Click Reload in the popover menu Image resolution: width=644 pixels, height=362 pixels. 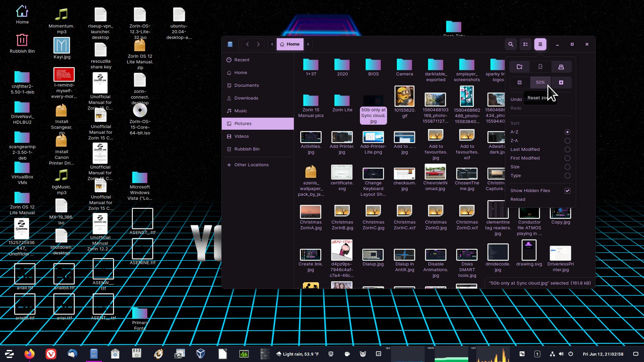pyautogui.click(x=518, y=199)
